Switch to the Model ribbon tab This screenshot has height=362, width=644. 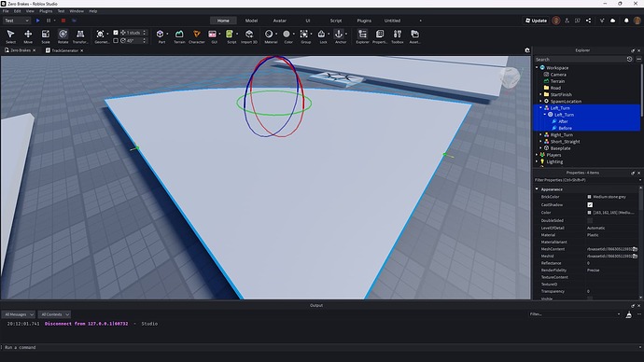pos(251,21)
